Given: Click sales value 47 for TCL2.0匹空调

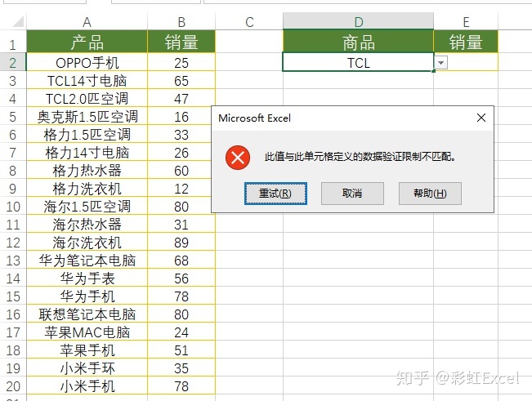Looking at the screenshot, I should tap(181, 99).
